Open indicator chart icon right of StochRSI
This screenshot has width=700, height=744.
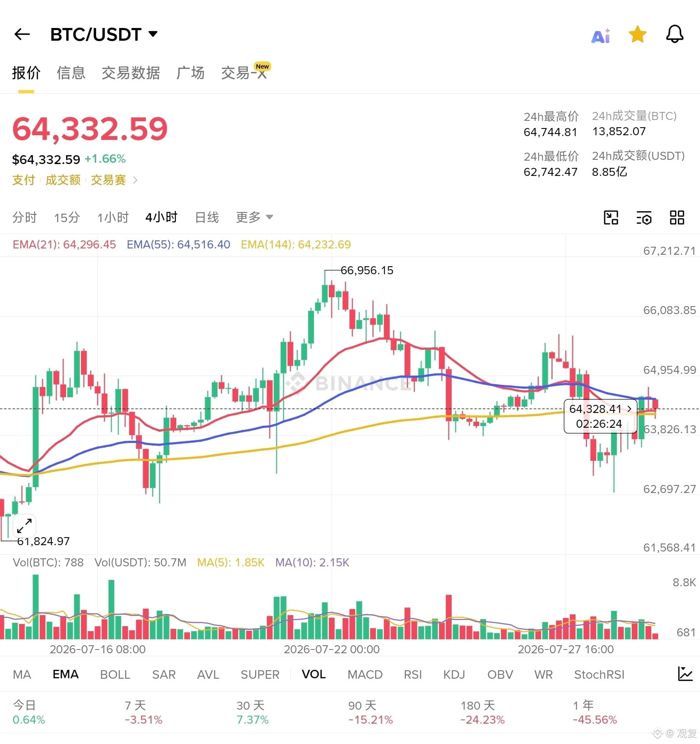(x=685, y=674)
